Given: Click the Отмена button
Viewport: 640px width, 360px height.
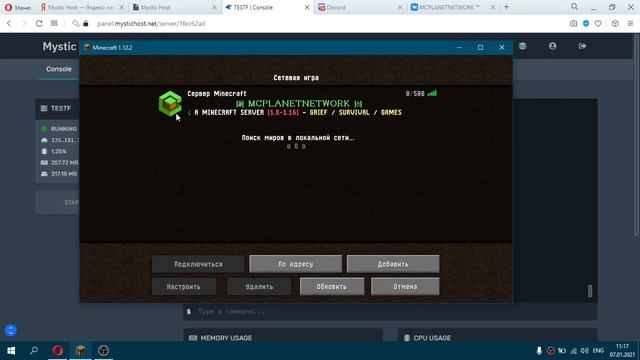Looking at the screenshot, I should coord(405,287).
